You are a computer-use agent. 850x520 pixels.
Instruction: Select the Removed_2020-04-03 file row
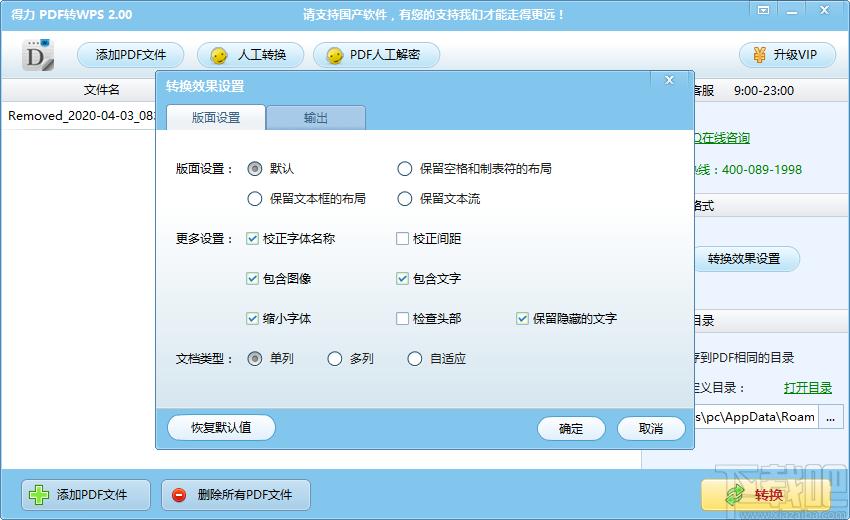(x=81, y=116)
